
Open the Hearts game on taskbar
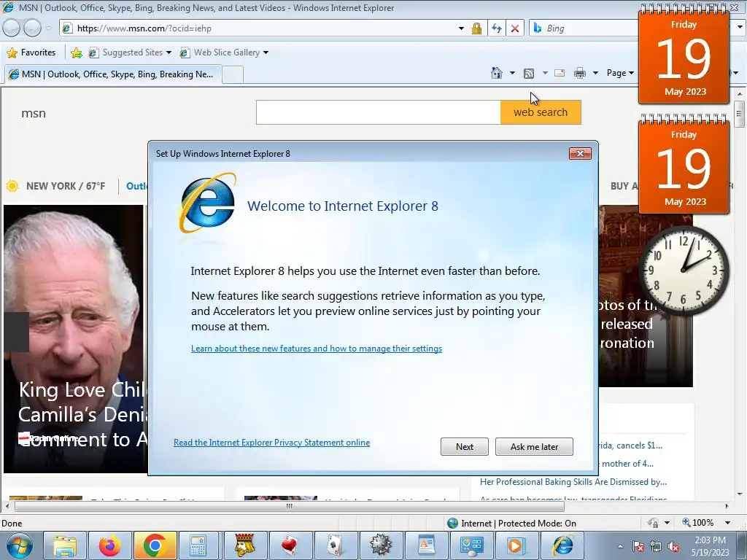pos(290,545)
